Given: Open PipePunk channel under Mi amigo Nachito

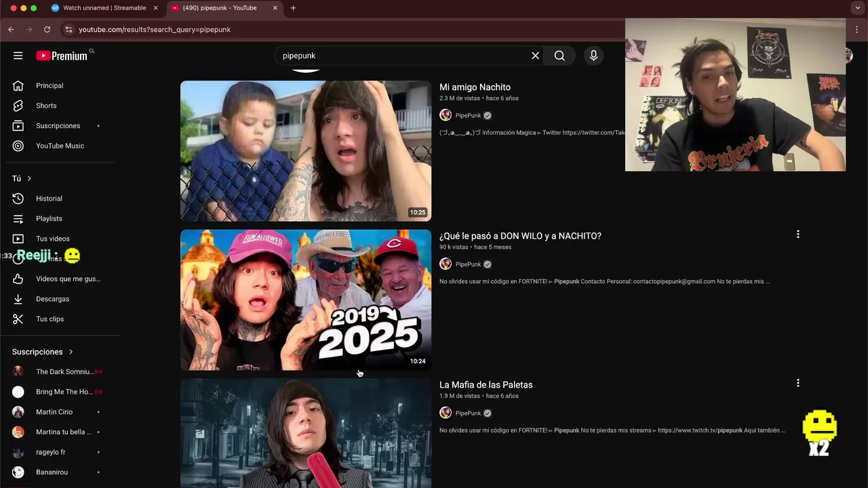Looking at the screenshot, I should (468, 115).
